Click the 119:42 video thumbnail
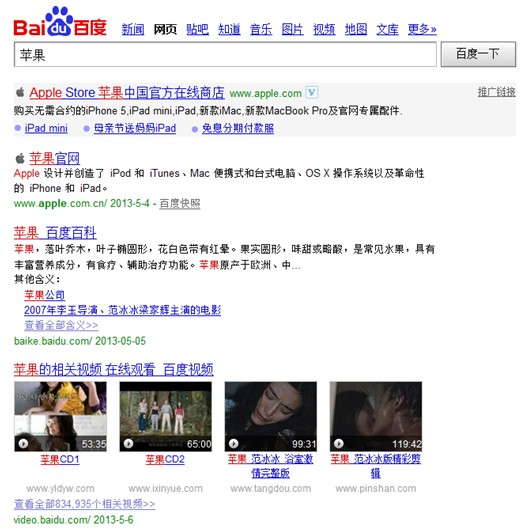Screen dimensions: 525x531 (376, 417)
